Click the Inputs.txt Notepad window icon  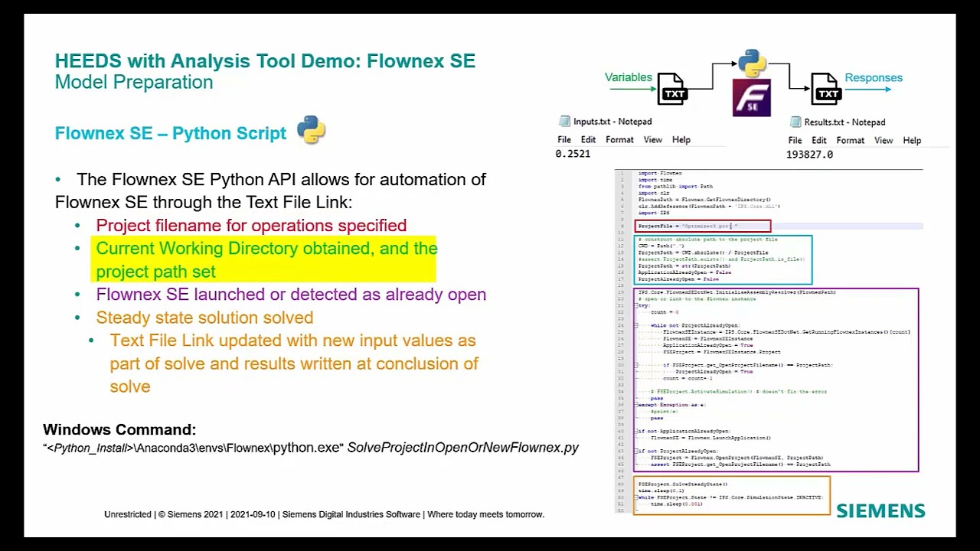point(564,121)
